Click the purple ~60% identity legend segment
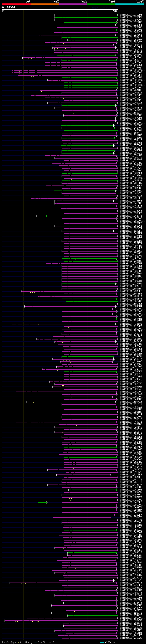The image size is (146, 644). [73, 4]
